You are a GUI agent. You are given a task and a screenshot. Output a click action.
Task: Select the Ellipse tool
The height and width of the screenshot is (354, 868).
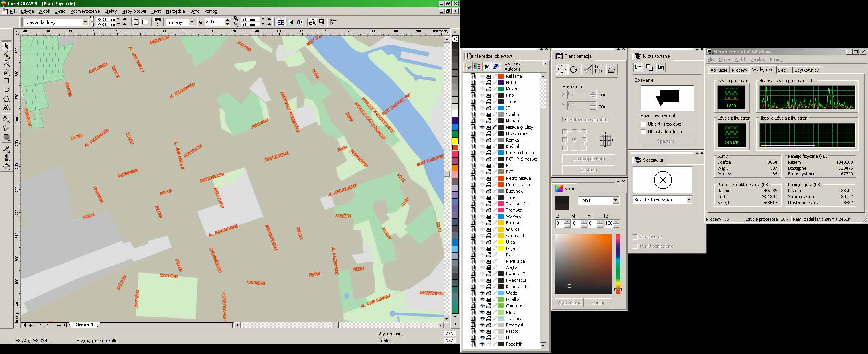click(6, 90)
